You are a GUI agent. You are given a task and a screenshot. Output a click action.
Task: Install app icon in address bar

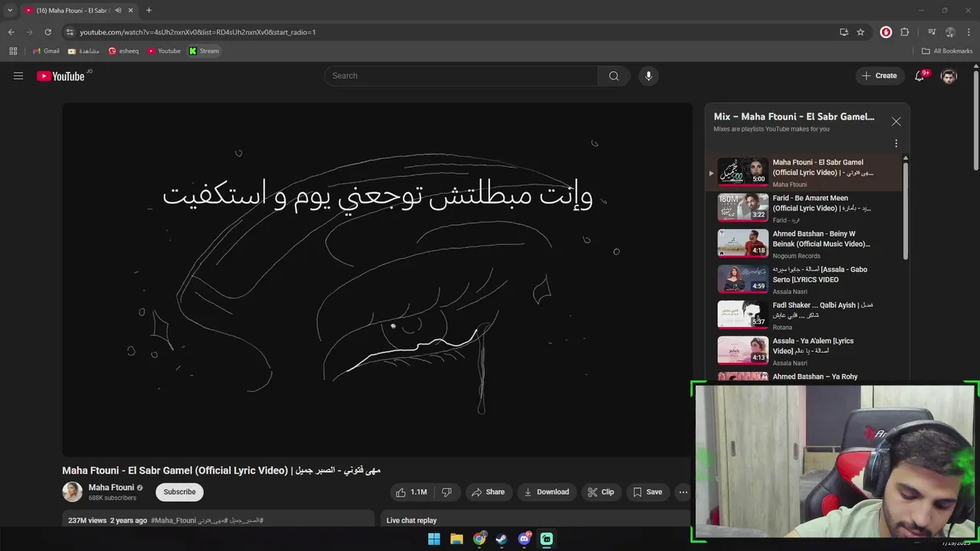844,32
